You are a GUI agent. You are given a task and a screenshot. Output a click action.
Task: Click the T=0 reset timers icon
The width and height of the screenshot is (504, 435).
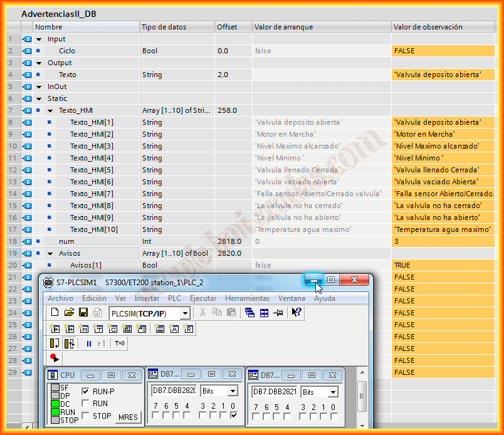coord(120,343)
